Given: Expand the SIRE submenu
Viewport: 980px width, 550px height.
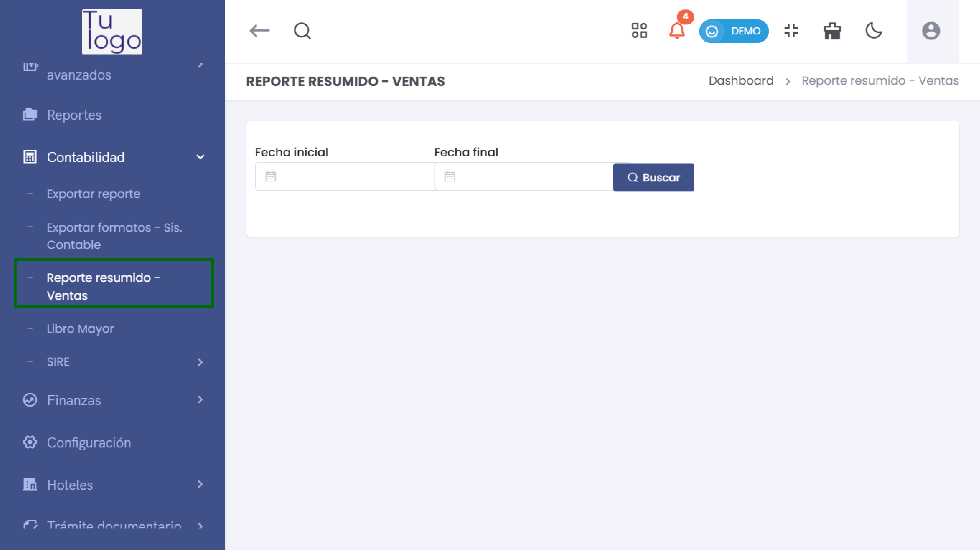Looking at the screenshot, I should click(x=200, y=362).
